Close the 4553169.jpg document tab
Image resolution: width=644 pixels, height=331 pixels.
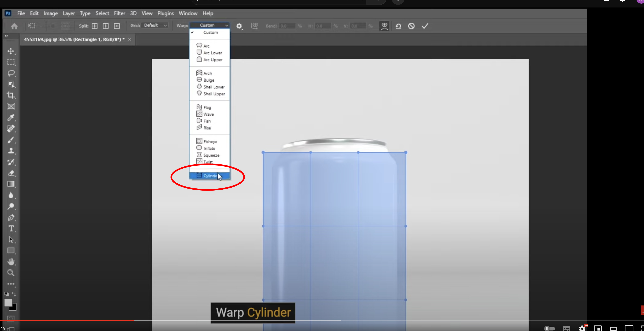pyautogui.click(x=129, y=39)
